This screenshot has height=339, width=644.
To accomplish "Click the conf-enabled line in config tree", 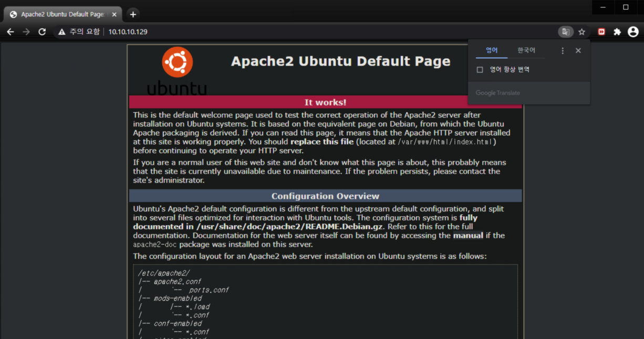I will (x=178, y=324).
